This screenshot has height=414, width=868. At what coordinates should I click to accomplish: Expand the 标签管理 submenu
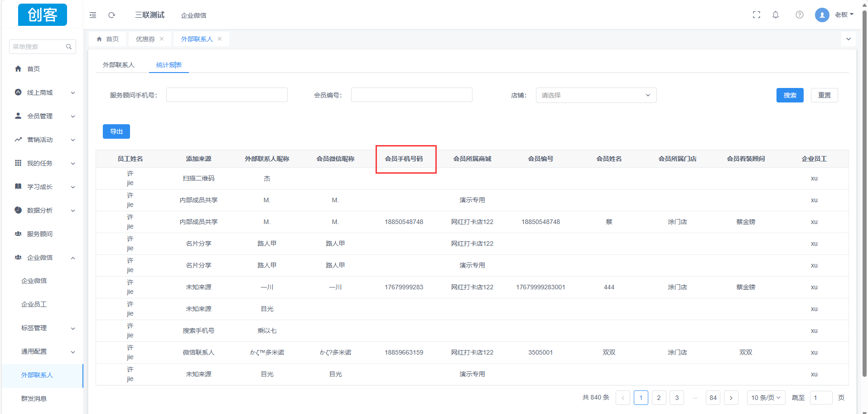click(43, 328)
